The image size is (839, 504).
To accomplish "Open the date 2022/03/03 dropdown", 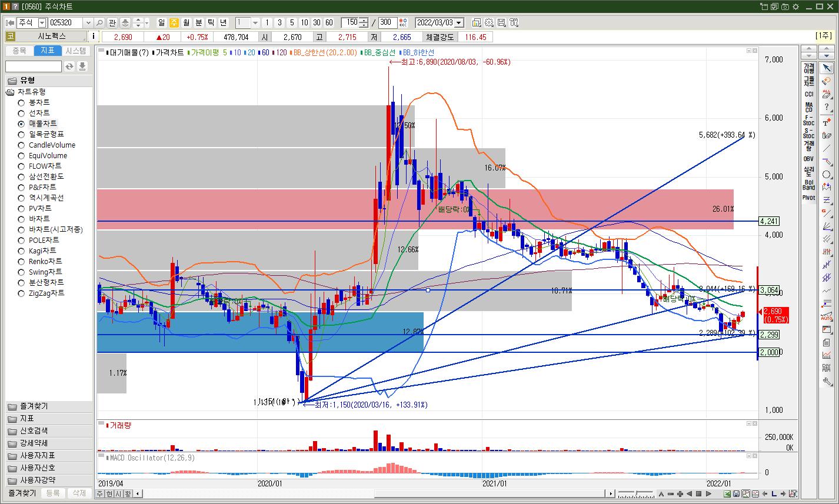I will point(459,22).
